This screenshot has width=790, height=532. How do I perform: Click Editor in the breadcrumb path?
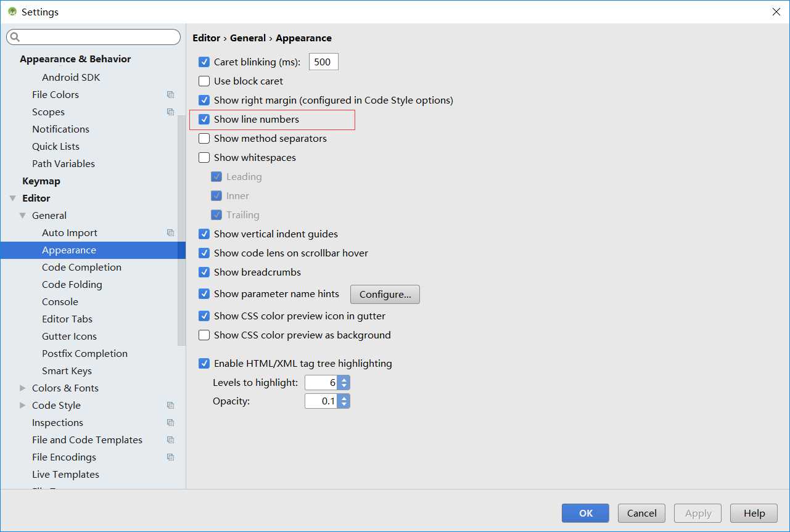tap(206, 38)
